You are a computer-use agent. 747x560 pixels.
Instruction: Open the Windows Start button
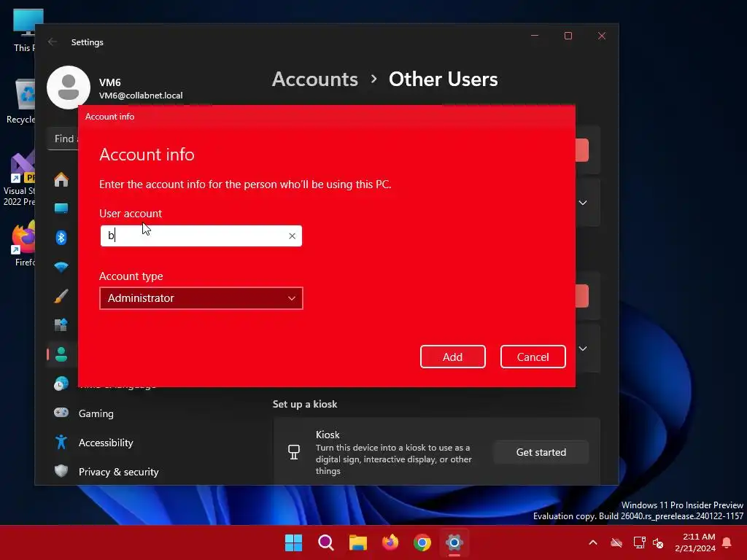(293, 542)
